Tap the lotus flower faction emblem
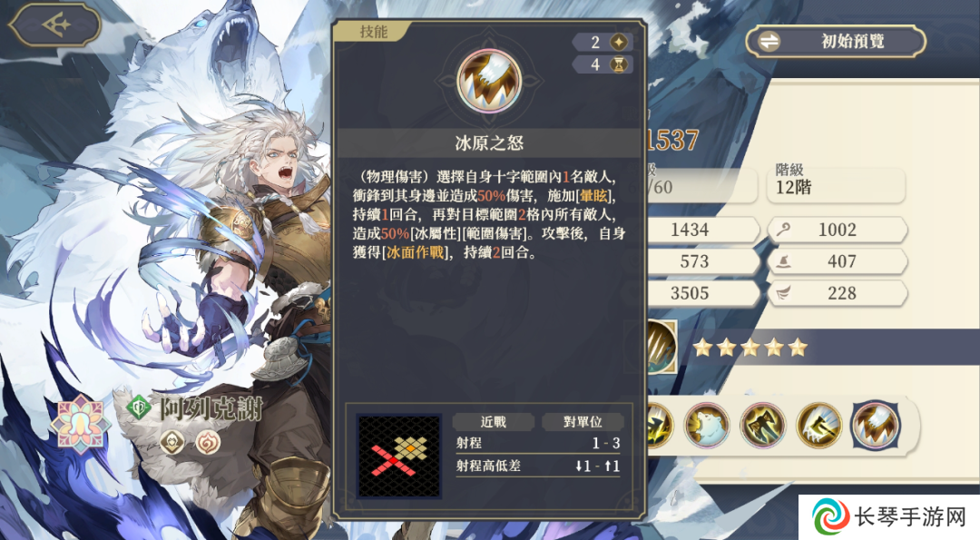980x540 pixels. (x=80, y=425)
